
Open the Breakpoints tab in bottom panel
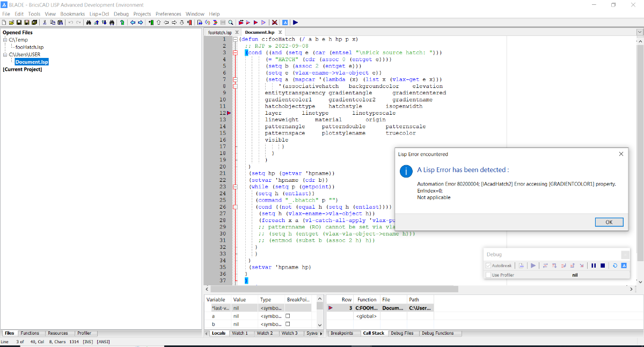click(x=342, y=333)
